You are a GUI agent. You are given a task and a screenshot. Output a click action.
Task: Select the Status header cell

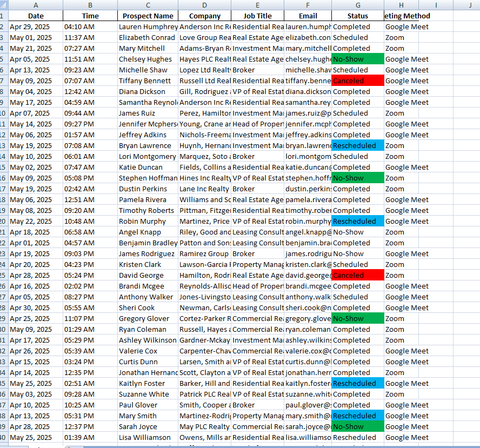pos(358,16)
